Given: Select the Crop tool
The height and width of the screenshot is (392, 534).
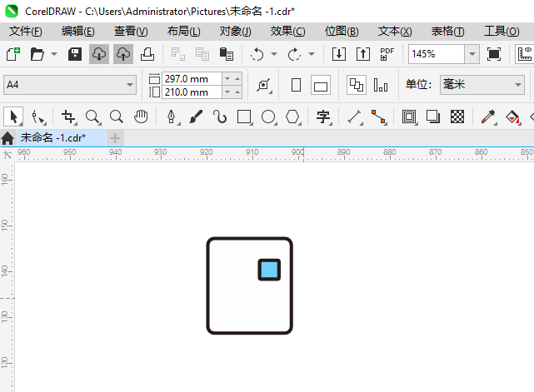Looking at the screenshot, I should click(x=69, y=117).
